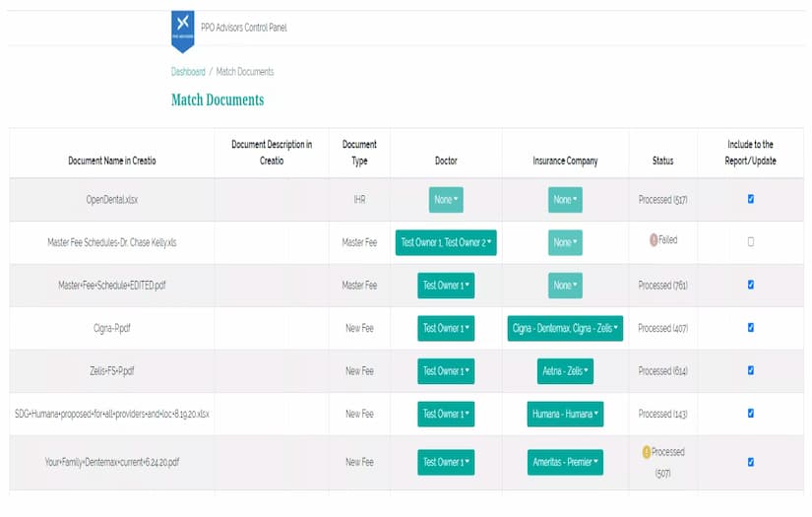Click the Insurance Company column header
This screenshot has height=517, width=812.
pos(565,161)
